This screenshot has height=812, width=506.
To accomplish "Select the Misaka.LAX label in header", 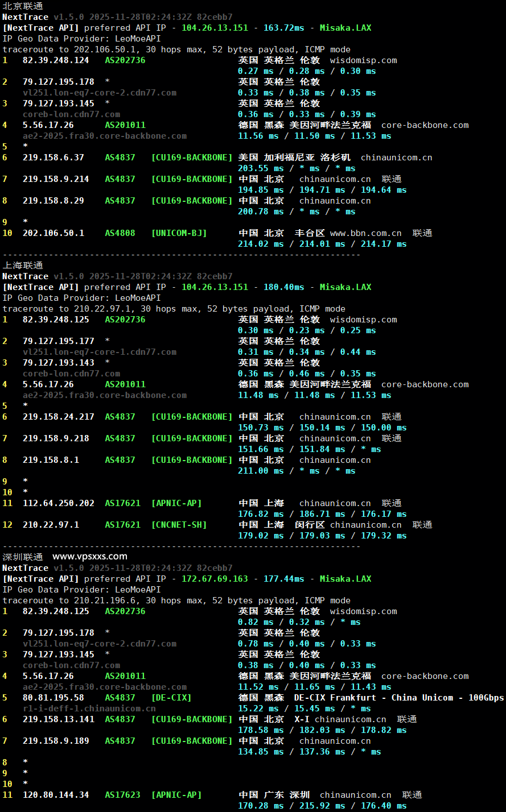I will 346,27.
